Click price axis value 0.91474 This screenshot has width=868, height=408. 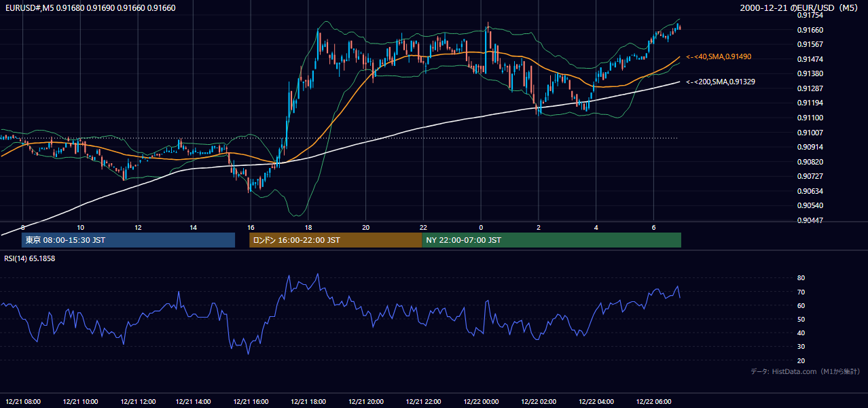pos(810,59)
